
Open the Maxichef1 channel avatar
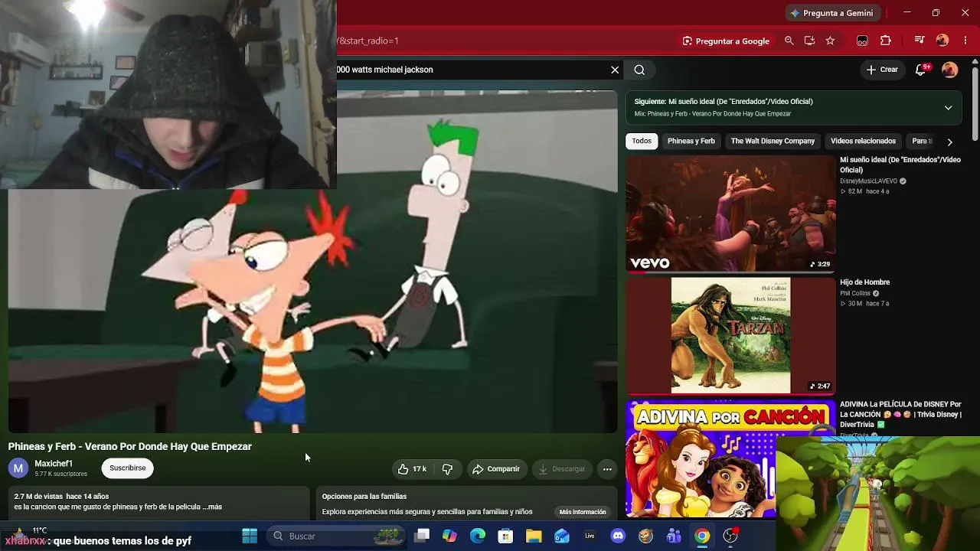pos(18,468)
